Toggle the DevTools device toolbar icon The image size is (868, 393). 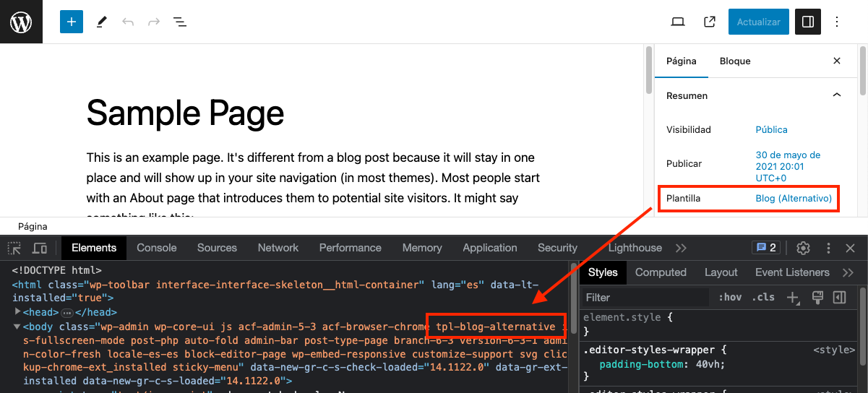[x=40, y=248]
